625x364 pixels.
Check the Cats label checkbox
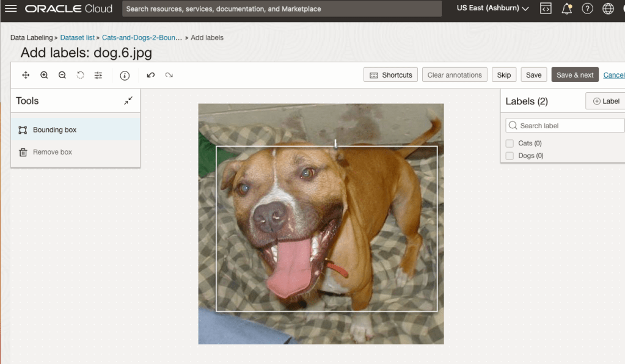[x=510, y=144]
